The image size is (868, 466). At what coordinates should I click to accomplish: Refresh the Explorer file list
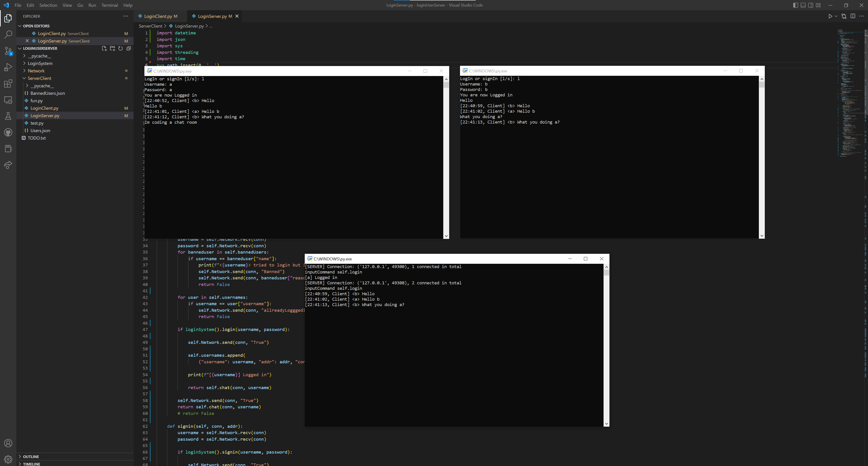[120, 48]
